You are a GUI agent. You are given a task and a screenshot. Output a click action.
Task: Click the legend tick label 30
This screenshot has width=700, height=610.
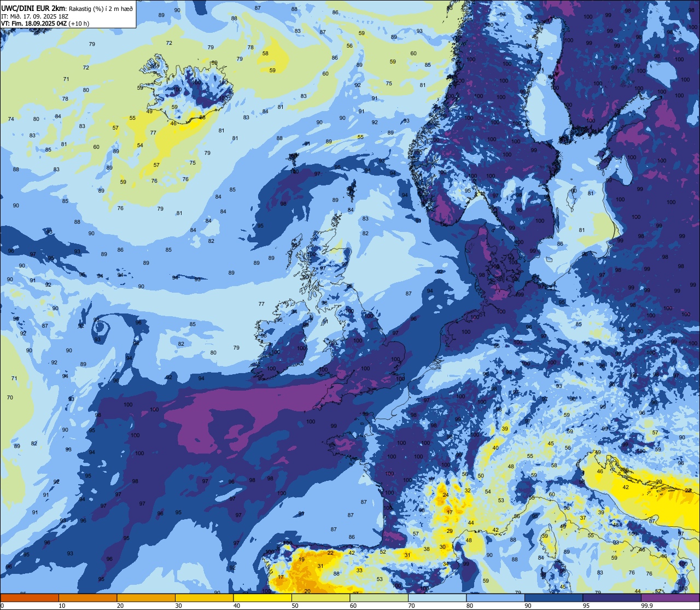(x=178, y=606)
